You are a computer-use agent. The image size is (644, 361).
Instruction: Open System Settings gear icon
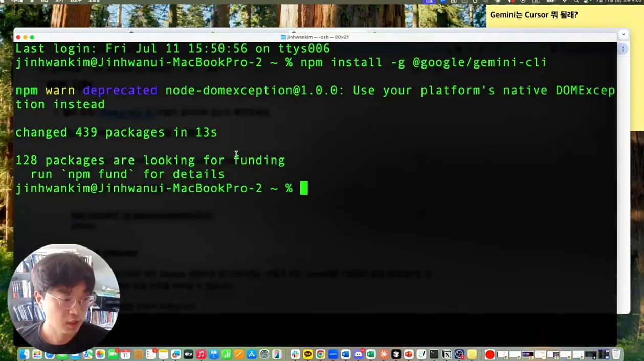coord(264,354)
